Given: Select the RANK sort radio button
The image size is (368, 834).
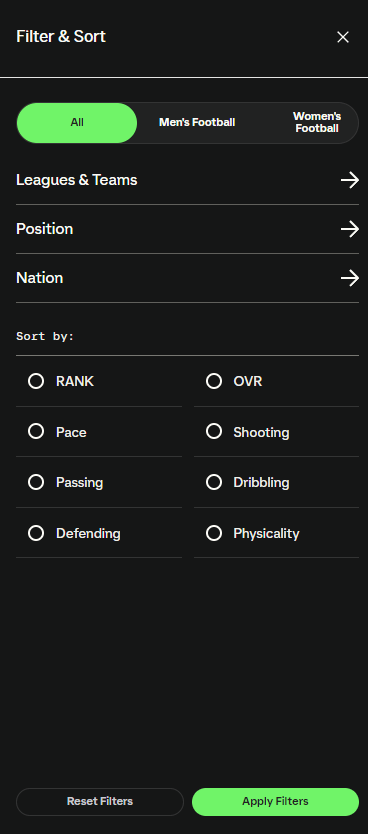Looking at the screenshot, I should (36, 381).
